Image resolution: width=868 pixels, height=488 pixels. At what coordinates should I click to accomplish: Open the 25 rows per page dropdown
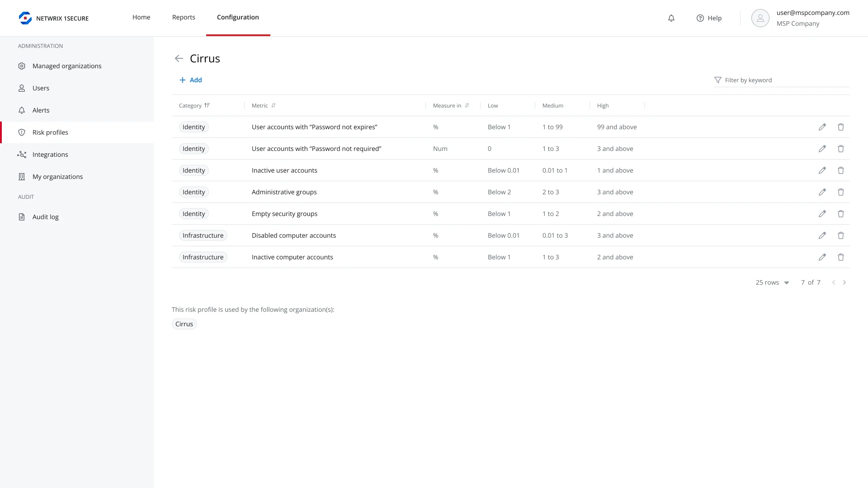(x=772, y=282)
